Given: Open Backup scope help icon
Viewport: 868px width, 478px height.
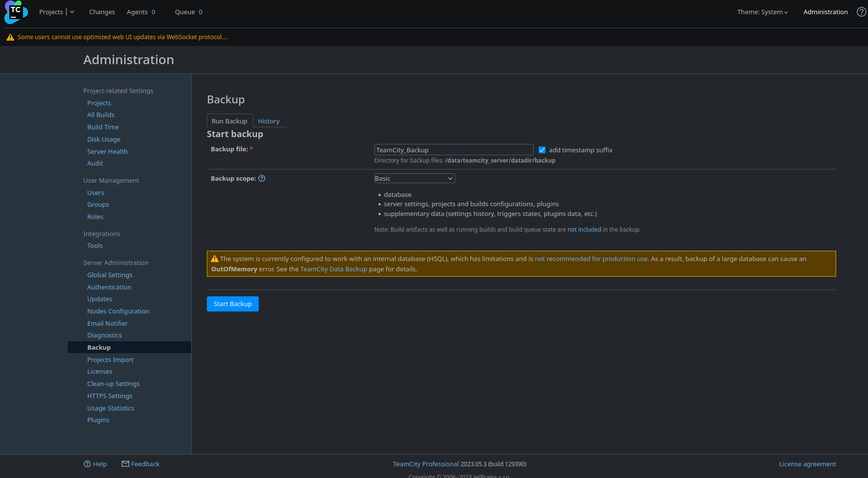Looking at the screenshot, I should tap(262, 178).
